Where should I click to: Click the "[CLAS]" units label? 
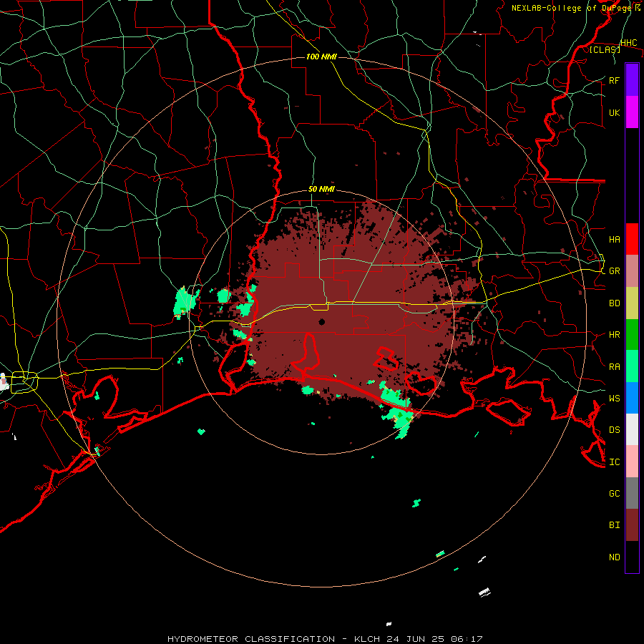(605, 49)
